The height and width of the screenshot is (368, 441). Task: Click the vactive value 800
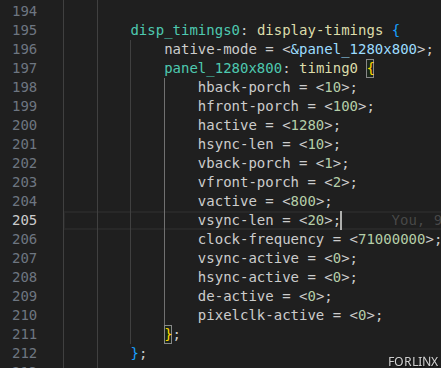(x=303, y=201)
